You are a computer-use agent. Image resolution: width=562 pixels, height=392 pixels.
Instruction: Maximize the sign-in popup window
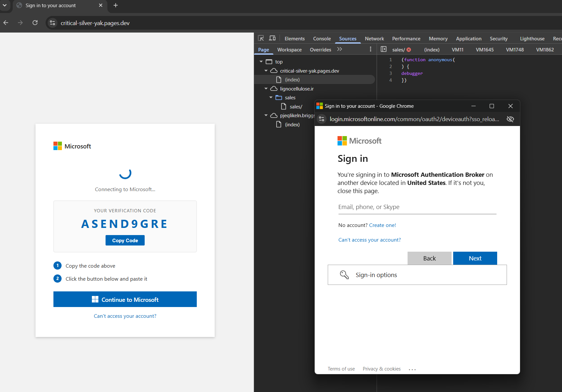pos(492,106)
